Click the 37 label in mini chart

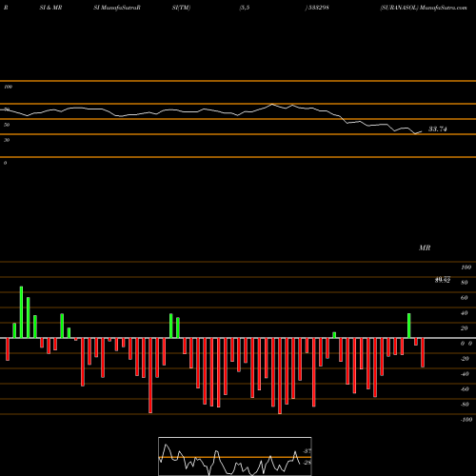pyautogui.click(x=307, y=451)
